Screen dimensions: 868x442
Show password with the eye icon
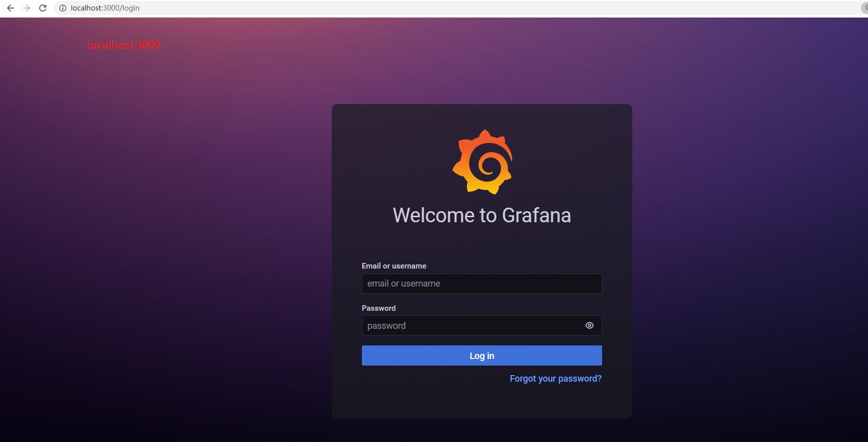coord(590,325)
